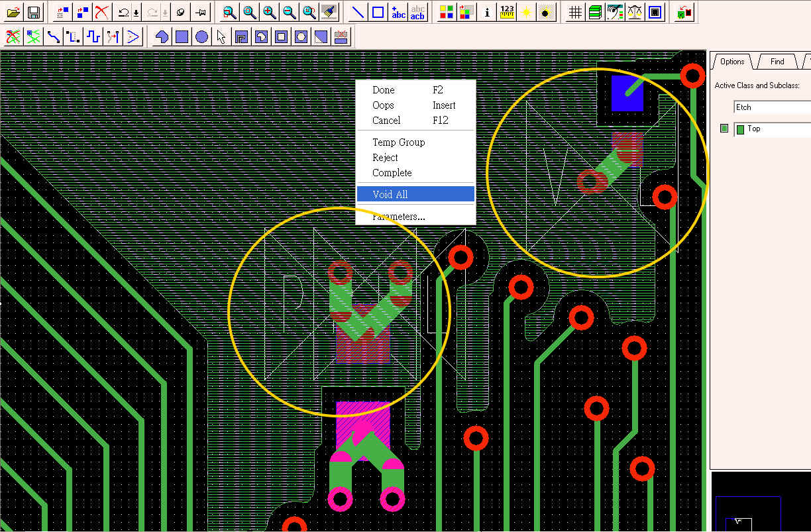Switch to the Find tab
Viewport: 811px width, 532px height.
(x=777, y=62)
